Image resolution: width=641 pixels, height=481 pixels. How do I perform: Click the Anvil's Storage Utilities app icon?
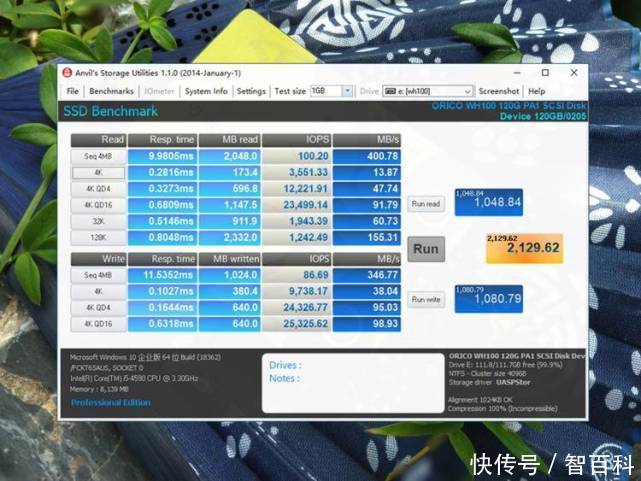point(67,73)
